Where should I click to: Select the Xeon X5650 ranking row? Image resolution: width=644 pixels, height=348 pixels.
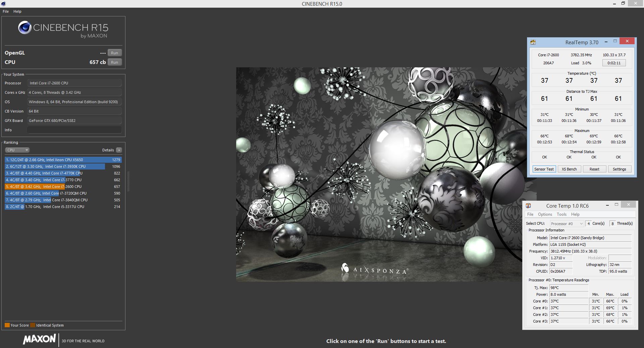(63, 160)
